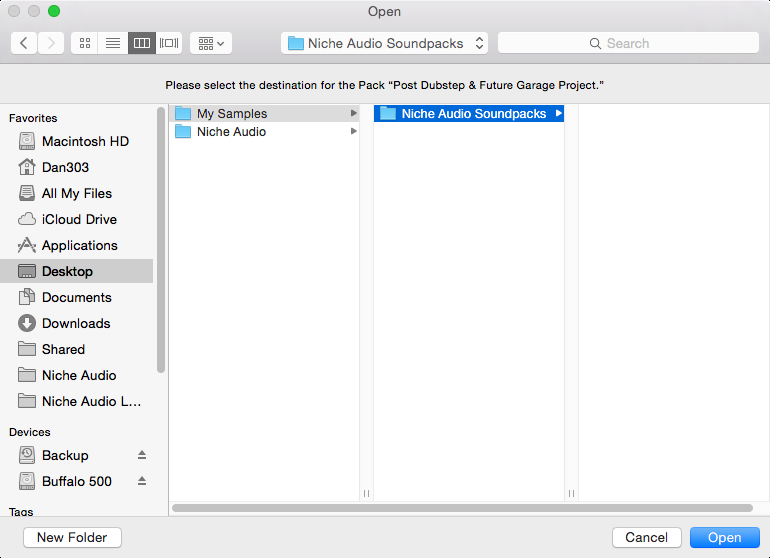Viewport: 770px width, 558px height.
Task: Open the Dan303 home folder
Action: [77, 167]
